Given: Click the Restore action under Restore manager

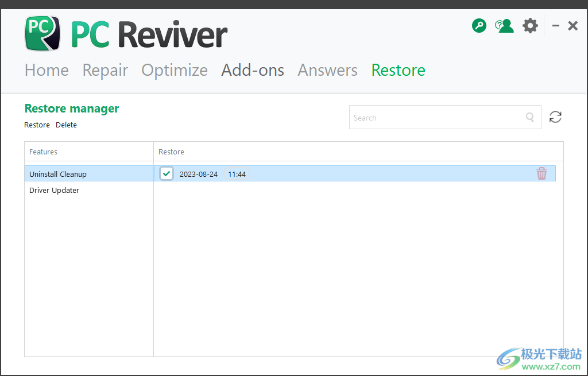Looking at the screenshot, I should point(37,125).
